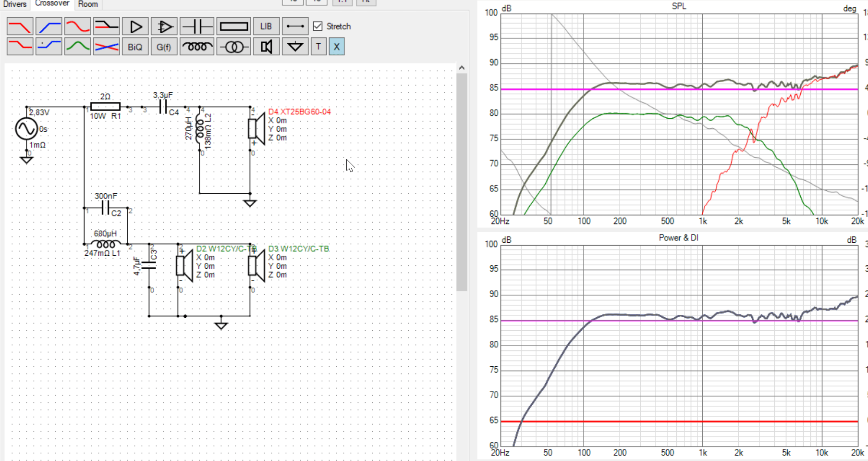The height and width of the screenshot is (461, 868).
Task: Select the inductor coil tool
Action: point(197,47)
